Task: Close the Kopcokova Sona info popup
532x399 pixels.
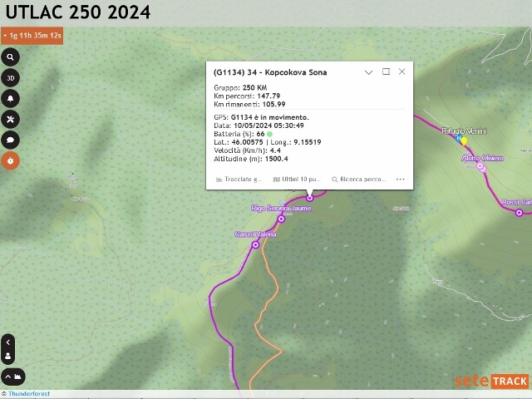Action: (402, 71)
